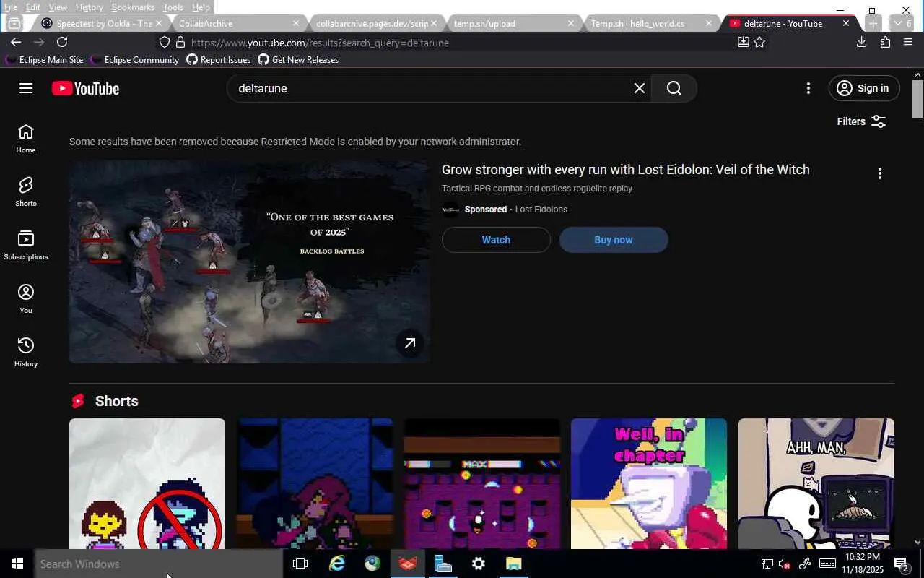Launch Internet Explorer from the taskbar
The image size is (924, 578).
tap(336, 564)
